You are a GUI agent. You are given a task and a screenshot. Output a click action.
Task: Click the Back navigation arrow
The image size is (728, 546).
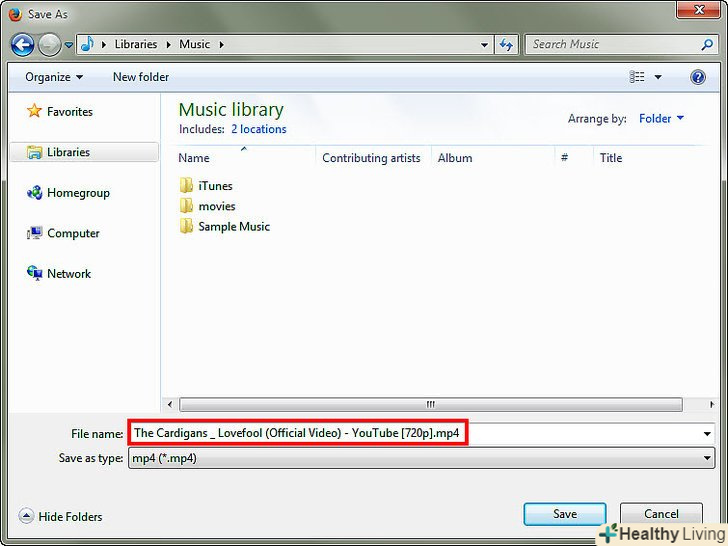click(x=22, y=45)
